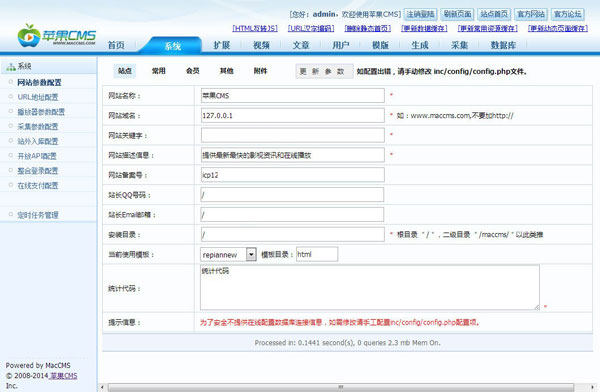The width and height of the screenshot is (600, 392).
Task: Open 整合登录配置 in the sidebar
Action: (x=38, y=171)
